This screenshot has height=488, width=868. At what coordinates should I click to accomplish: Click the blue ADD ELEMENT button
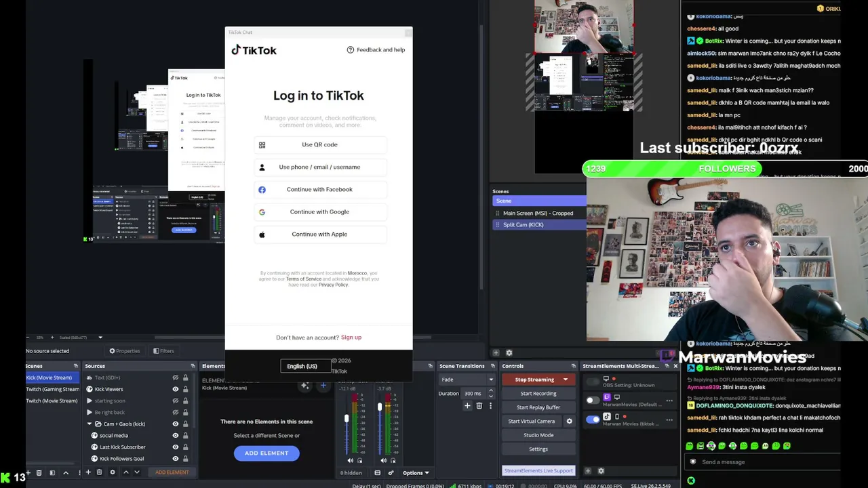click(x=267, y=453)
